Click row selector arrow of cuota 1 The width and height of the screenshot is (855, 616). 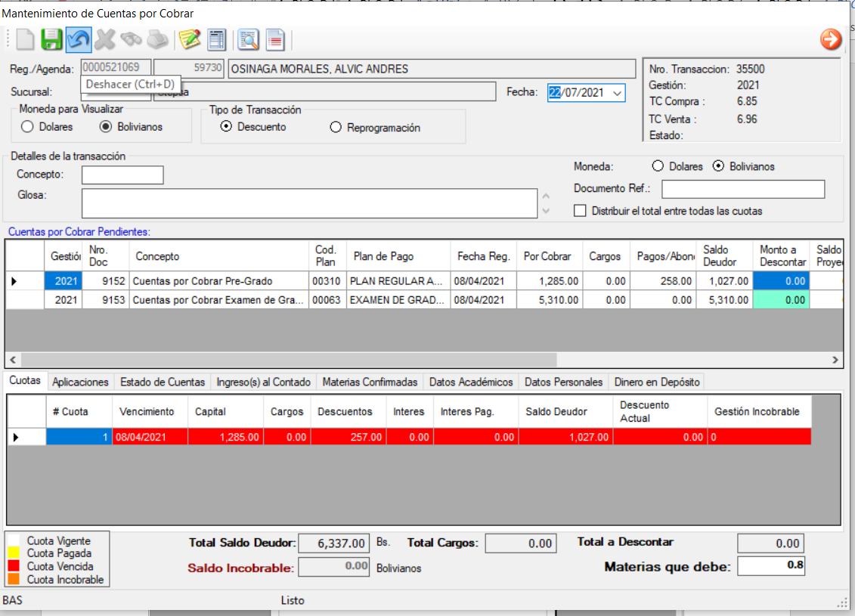pos(16,437)
